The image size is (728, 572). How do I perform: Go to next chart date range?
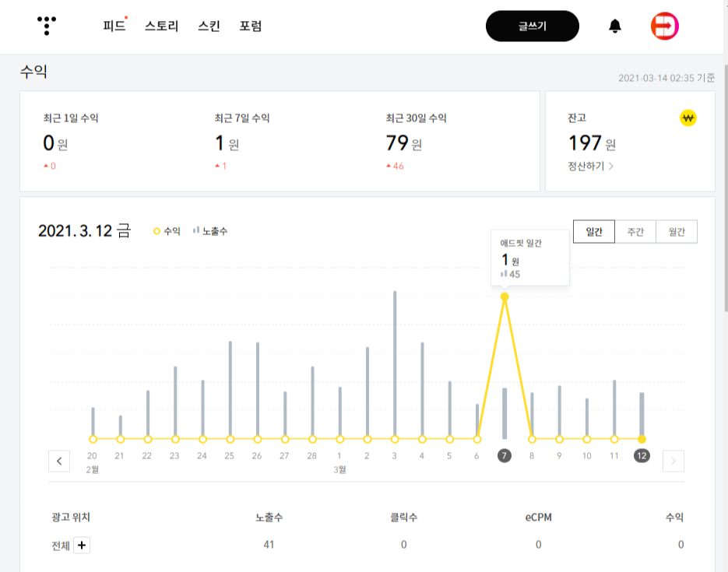coord(673,461)
